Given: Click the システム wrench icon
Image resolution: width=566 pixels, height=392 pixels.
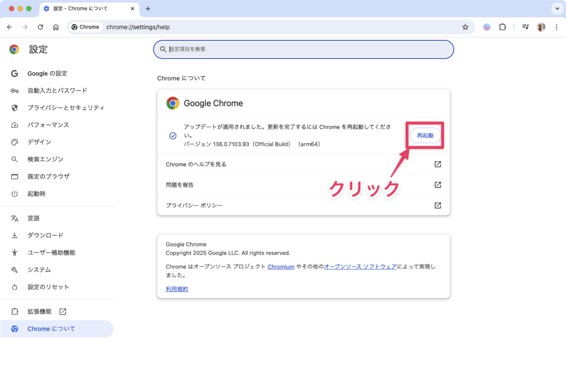Looking at the screenshot, I should tap(14, 270).
